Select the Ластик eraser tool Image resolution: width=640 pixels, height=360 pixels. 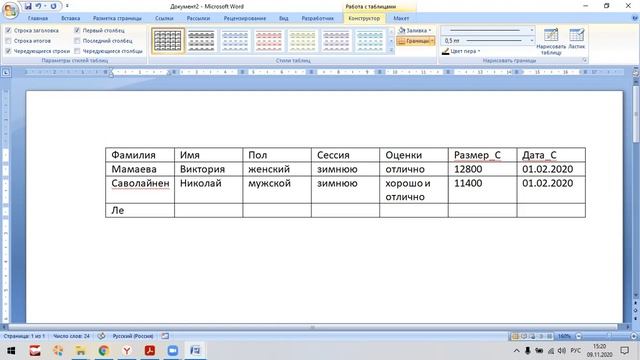(577, 39)
